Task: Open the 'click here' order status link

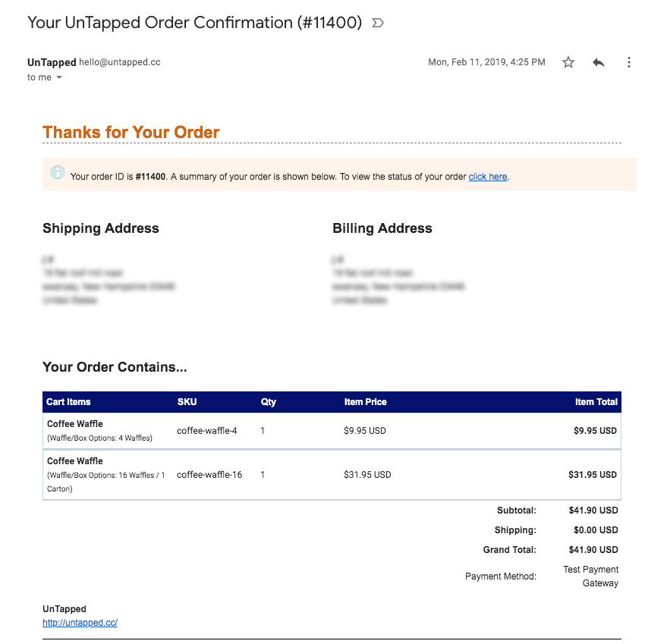Action: coord(487,177)
